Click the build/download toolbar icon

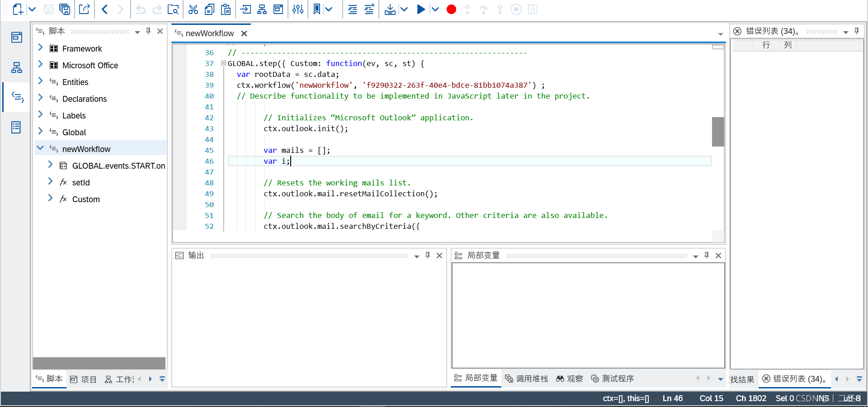pos(390,9)
